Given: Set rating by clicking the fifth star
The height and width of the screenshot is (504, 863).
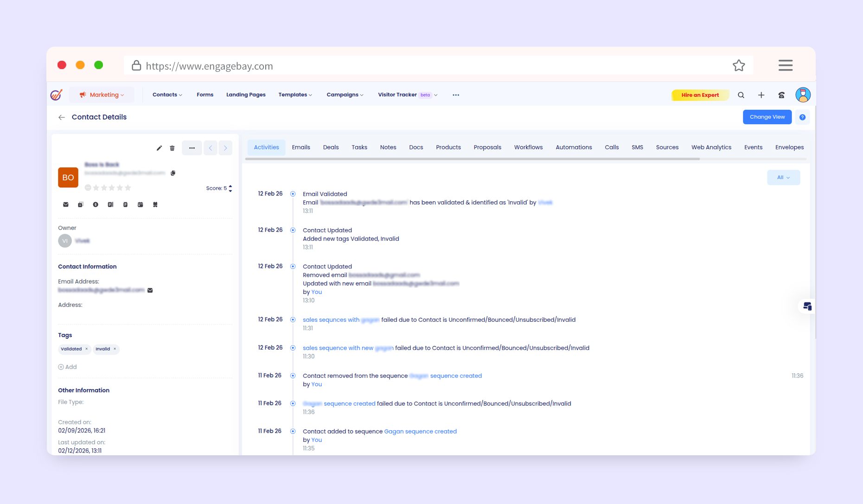Looking at the screenshot, I should (x=128, y=188).
